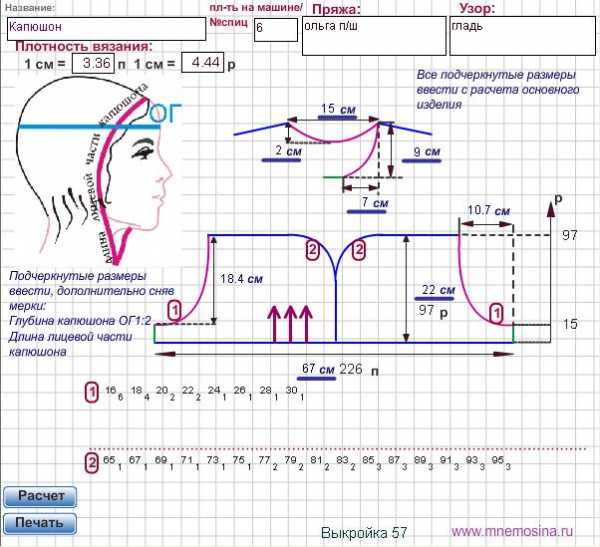Focus the Узор field containing 'гладь'
This screenshot has height=547, width=600.
click(x=520, y=35)
